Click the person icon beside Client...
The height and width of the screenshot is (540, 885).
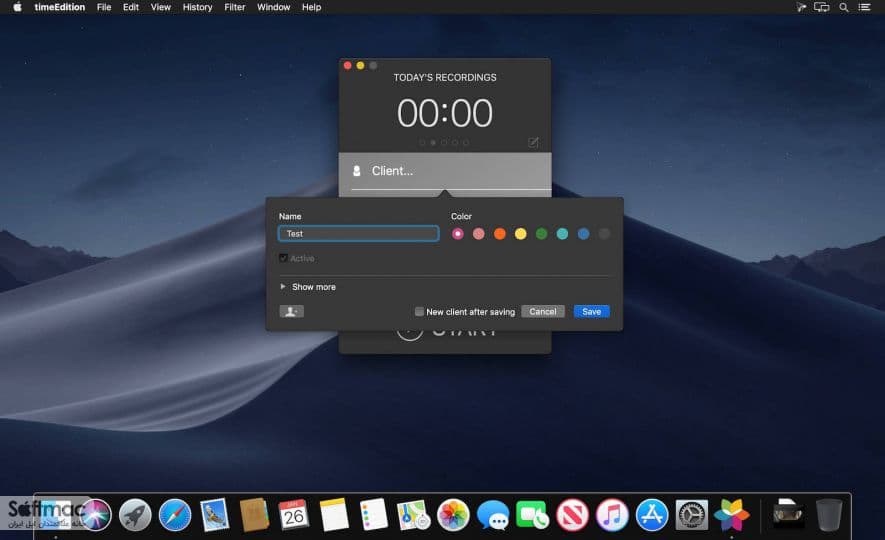(357, 170)
